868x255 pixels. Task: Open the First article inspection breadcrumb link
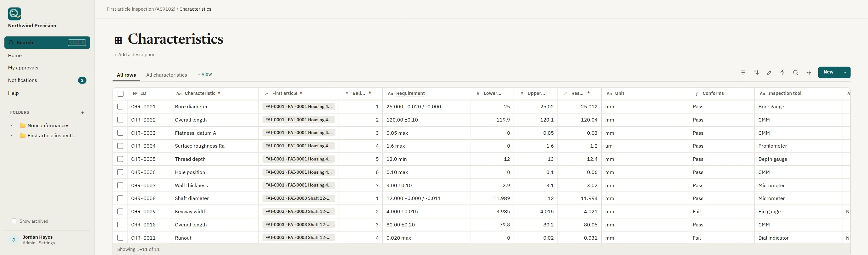click(x=141, y=9)
